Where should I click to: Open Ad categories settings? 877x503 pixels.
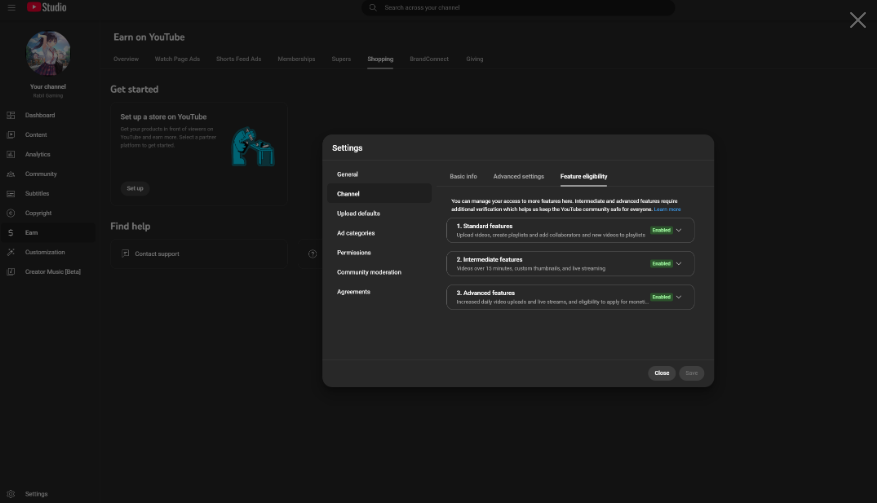[x=379, y=233]
